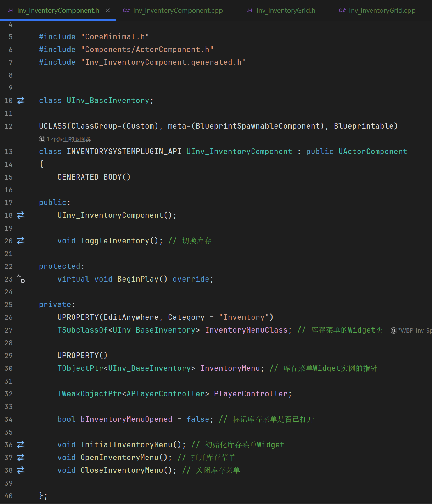Click GENERATED_BODY() macro
The height and width of the screenshot is (504, 432).
click(x=94, y=177)
